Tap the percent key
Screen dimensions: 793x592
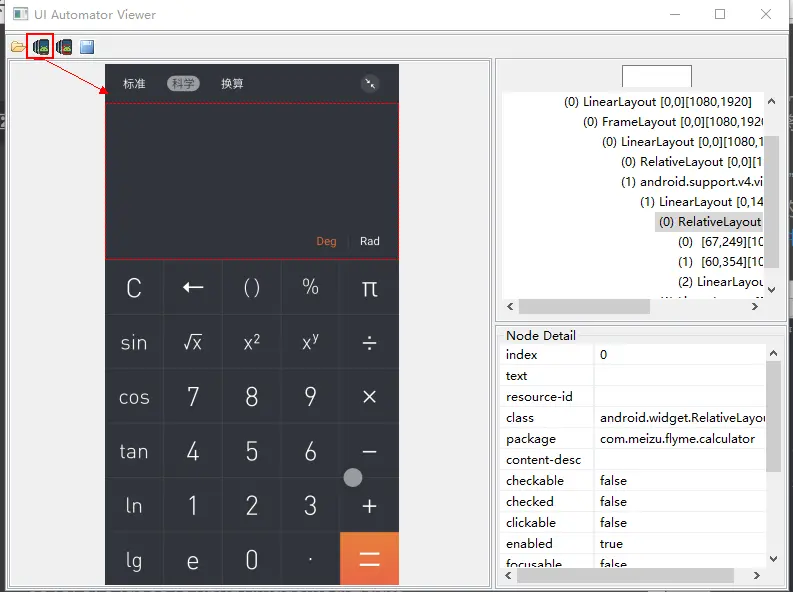(x=310, y=288)
